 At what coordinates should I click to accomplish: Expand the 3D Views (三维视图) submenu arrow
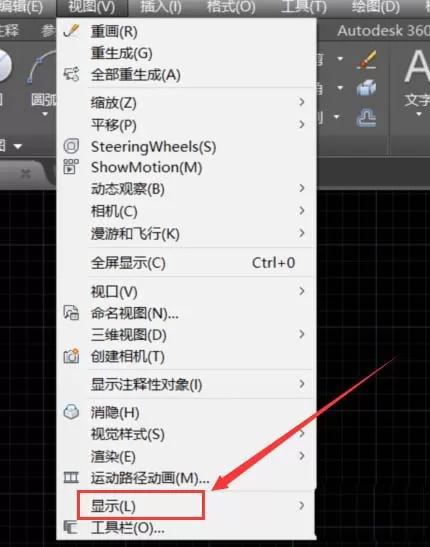(302, 334)
